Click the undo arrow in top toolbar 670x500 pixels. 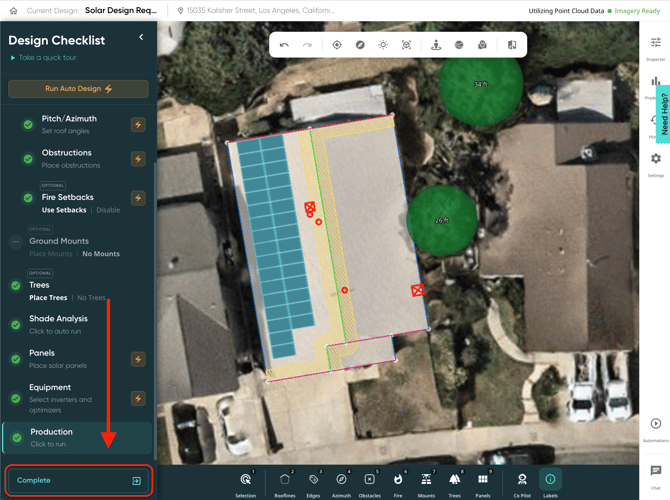coord(284,45)
